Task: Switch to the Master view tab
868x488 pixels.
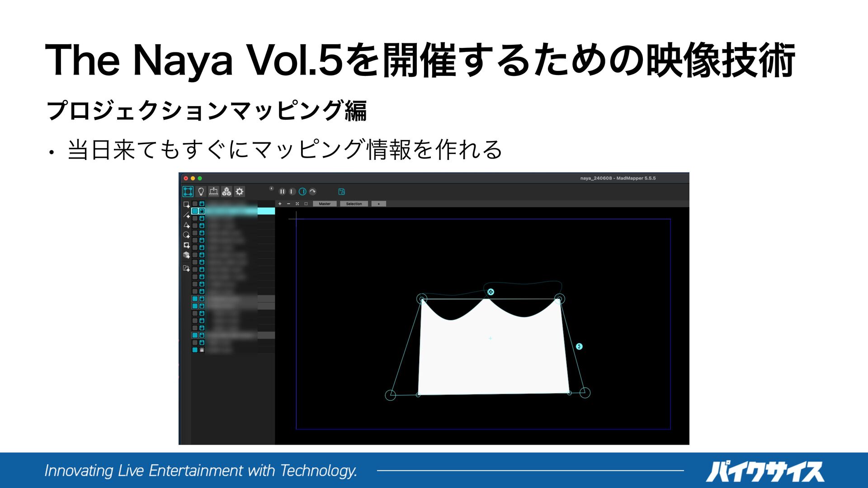Action: 325,204
